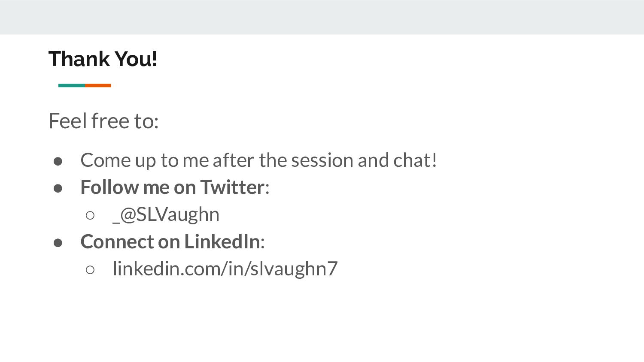This screenshot has height=362, width=644.
Task: Click the bold "Connect on LinkedIn" text
Action: [170, 241]
